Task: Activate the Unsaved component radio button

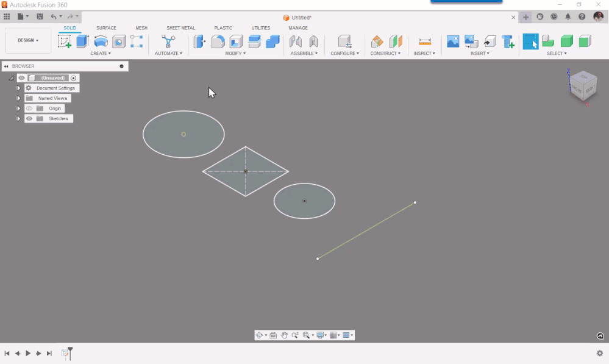Action: click(x=73, y=77)
